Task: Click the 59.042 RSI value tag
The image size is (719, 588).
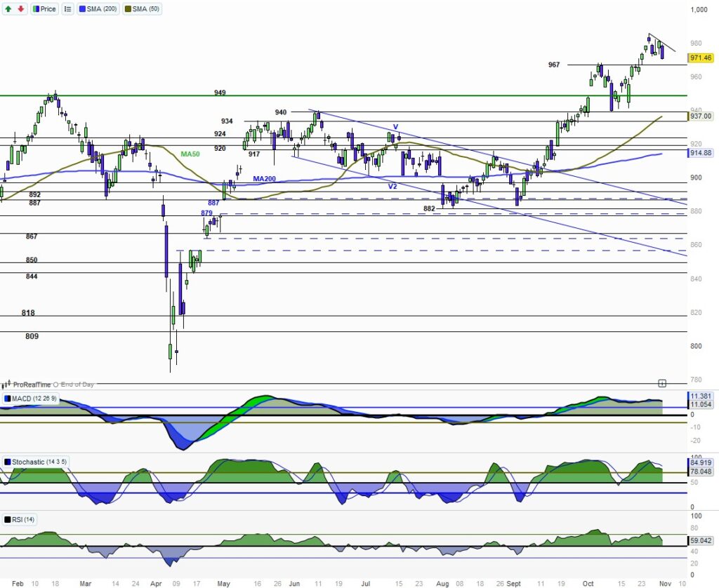Action: [701, 541]
